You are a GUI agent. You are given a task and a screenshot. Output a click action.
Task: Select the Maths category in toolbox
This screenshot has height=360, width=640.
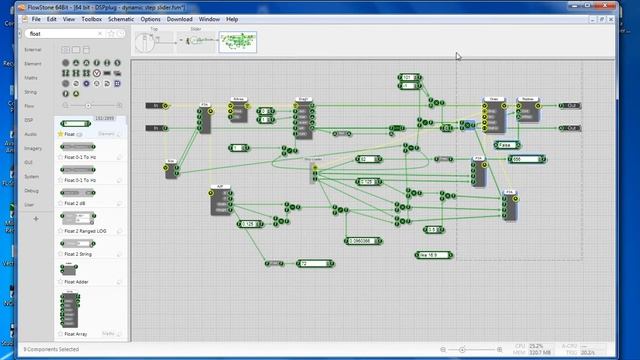[31, 78]
